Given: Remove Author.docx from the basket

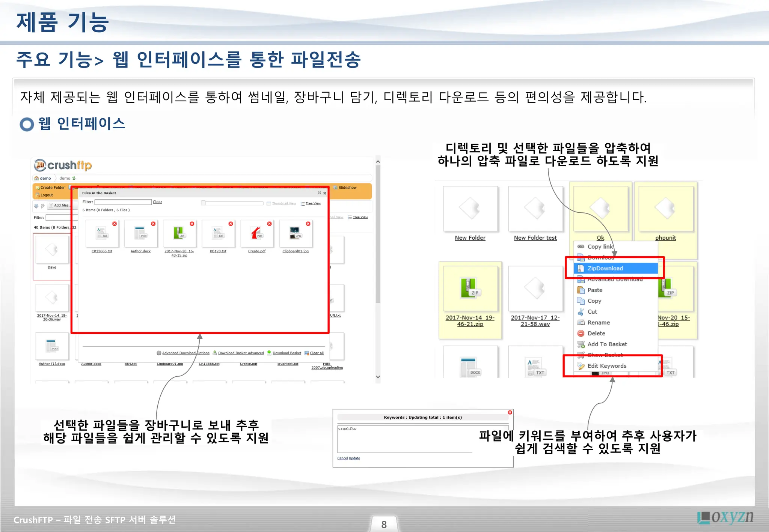Looking at the screenshot, I should tap(153, 224).
